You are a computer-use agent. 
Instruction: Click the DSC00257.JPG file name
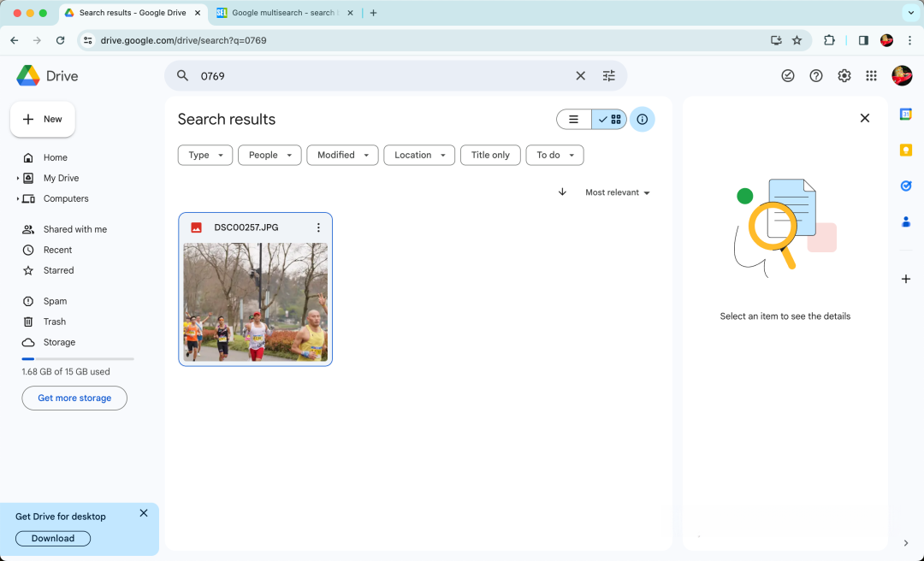click(246, 227)
